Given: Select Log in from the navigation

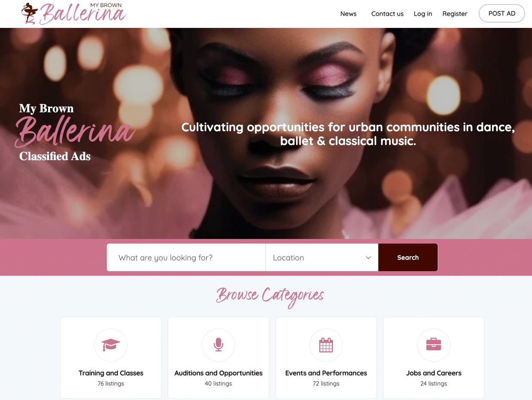Looking at the screenshot, I should point(423,14).
